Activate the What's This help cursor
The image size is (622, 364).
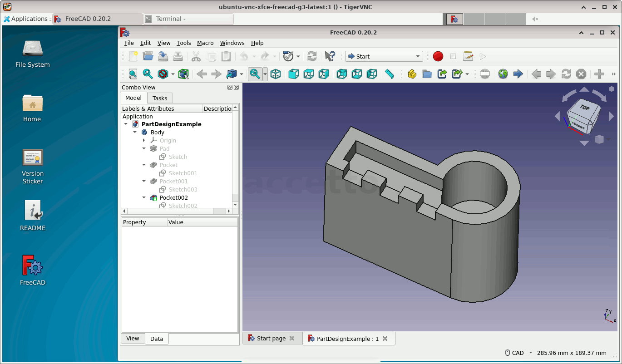pos(330,56)
